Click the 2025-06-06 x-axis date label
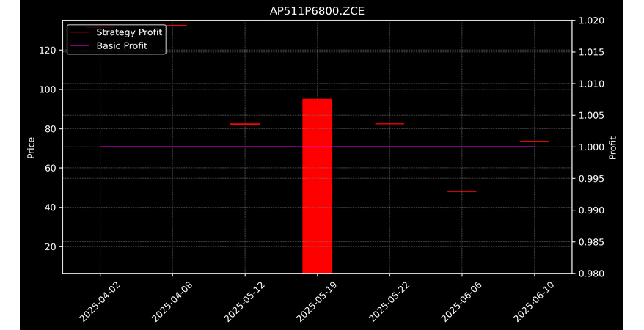Screen dimensions: 644x330 (461, 302)
